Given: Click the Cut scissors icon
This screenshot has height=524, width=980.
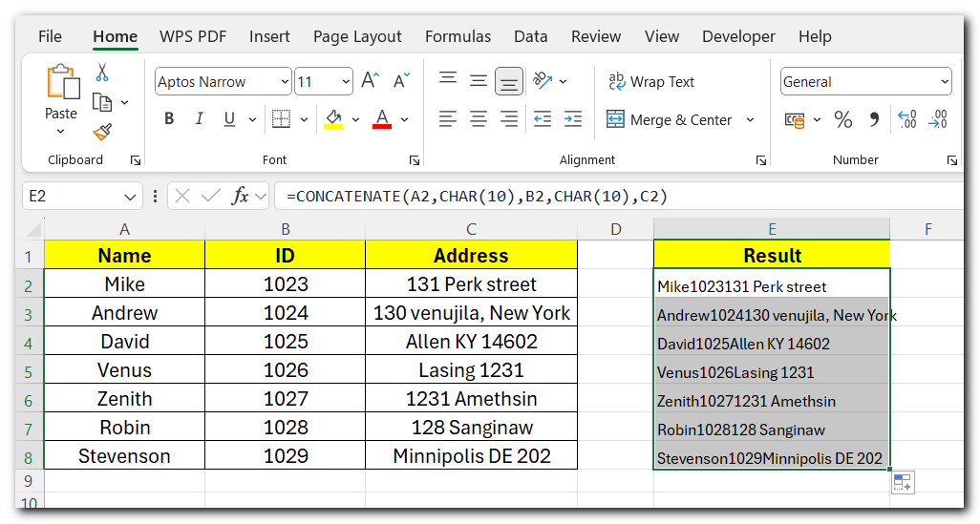Looking at the screenshot, I should point(102,72).
